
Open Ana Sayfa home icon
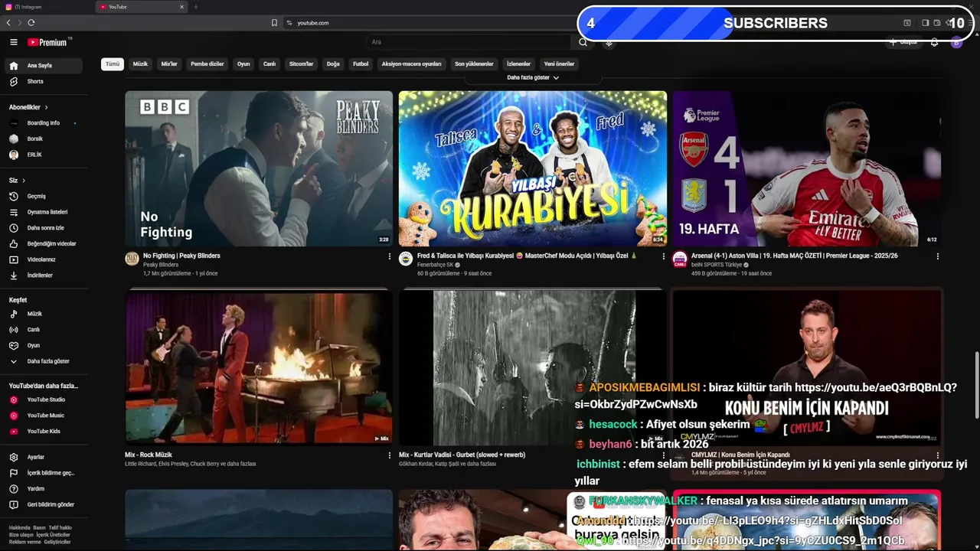[14, 66]
